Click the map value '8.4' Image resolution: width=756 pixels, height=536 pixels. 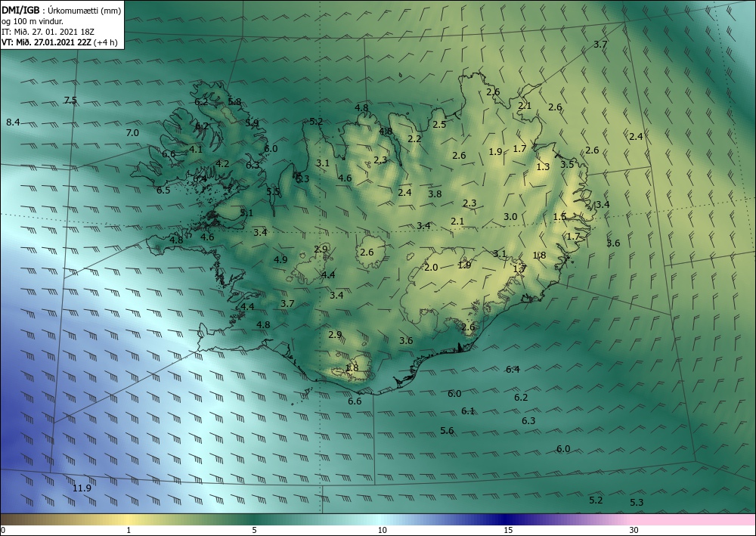[13, 122]
